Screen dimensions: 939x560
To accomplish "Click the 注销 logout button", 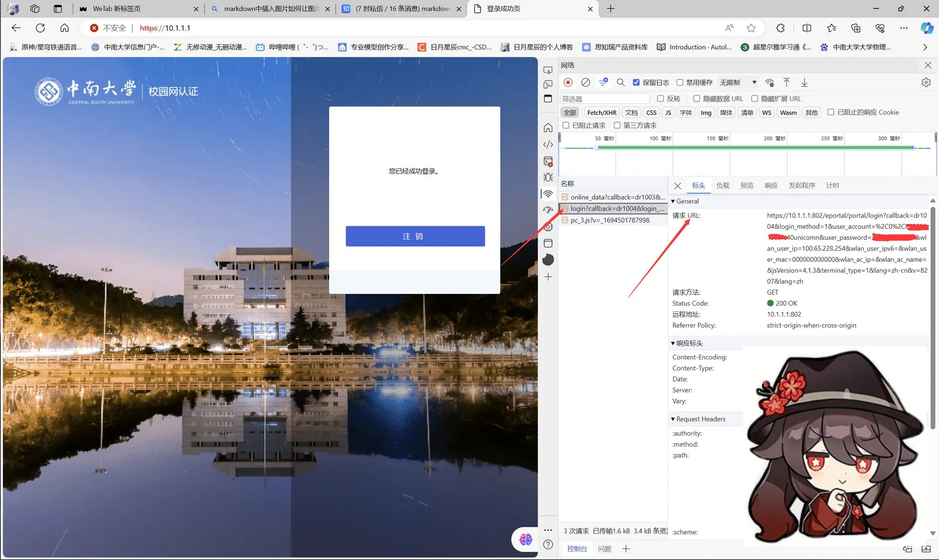I will (415, 236).
